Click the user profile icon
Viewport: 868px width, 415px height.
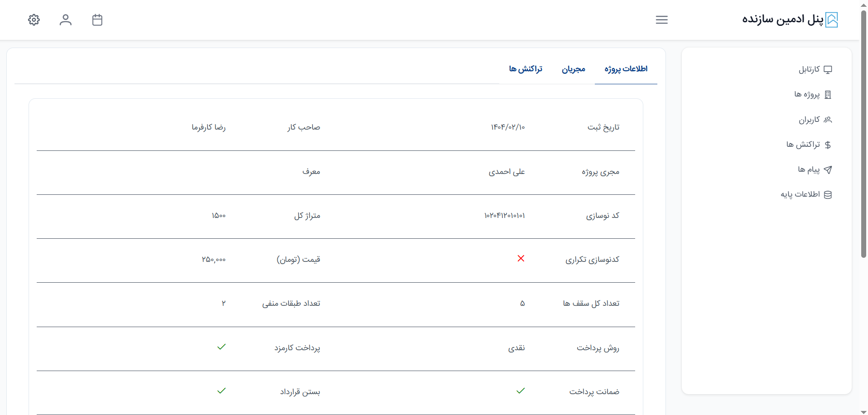point(66,20)
